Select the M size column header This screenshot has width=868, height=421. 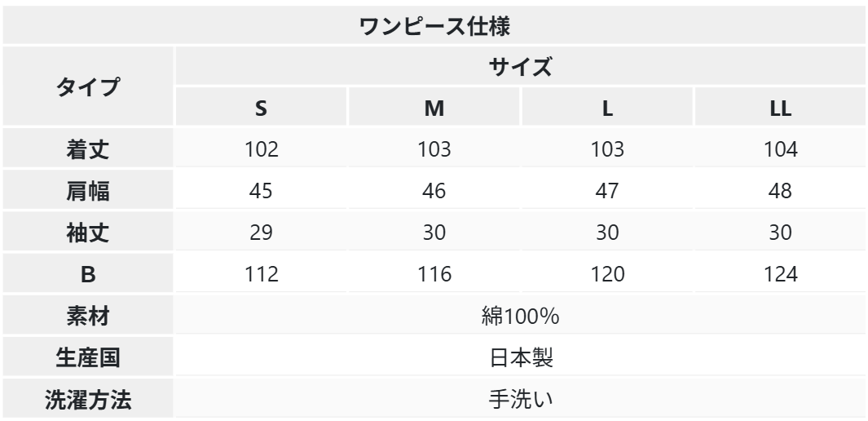pos(434,109)
